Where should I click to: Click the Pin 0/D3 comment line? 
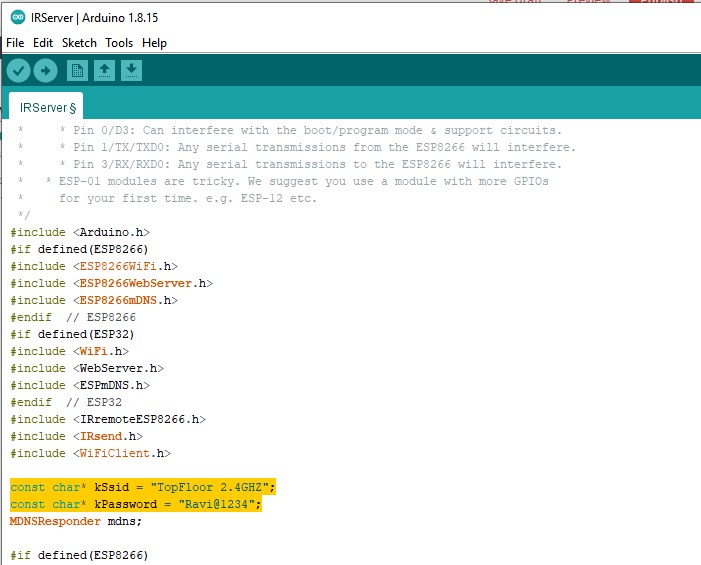[289, 130]
